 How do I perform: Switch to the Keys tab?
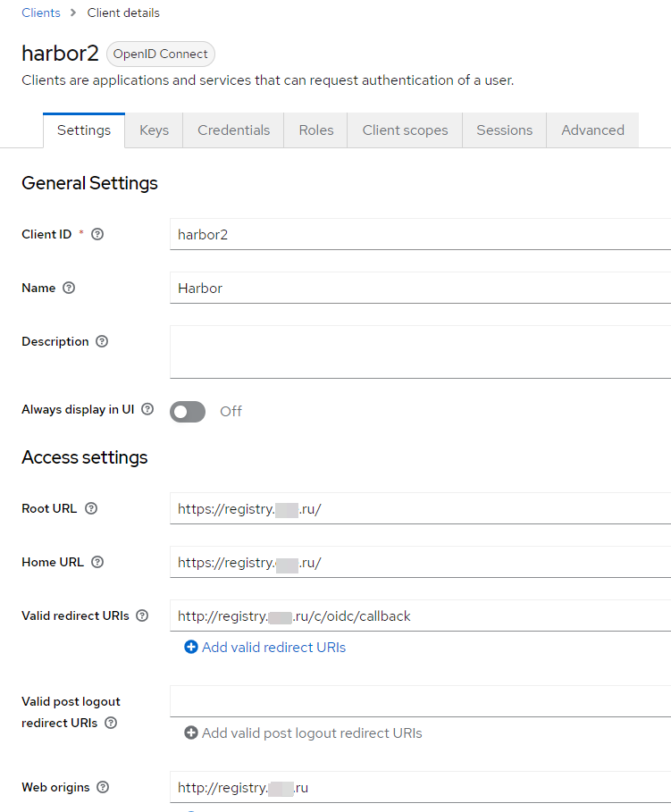pyautogui.click(x=154, y=130)
